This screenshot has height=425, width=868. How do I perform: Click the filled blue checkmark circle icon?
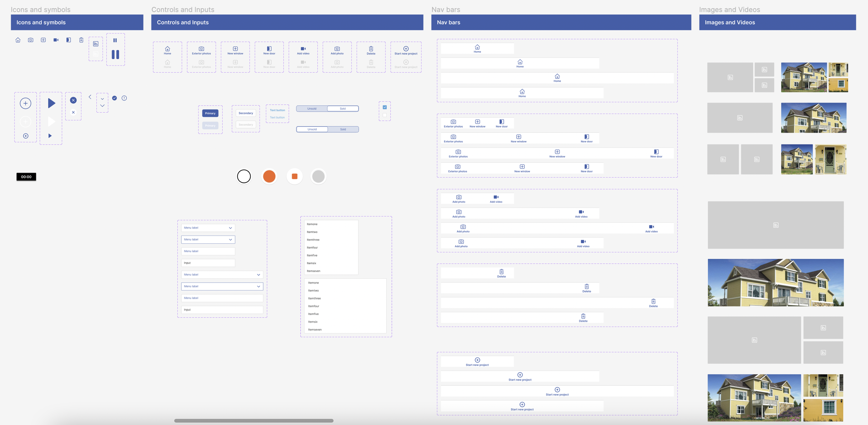click(115, 98)
